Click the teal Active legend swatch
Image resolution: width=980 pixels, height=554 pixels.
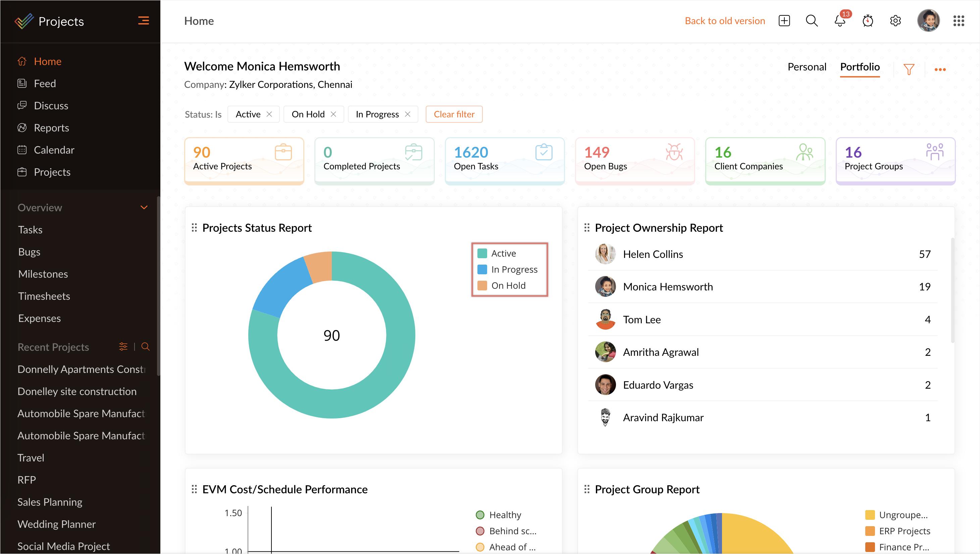coord(482,254)
